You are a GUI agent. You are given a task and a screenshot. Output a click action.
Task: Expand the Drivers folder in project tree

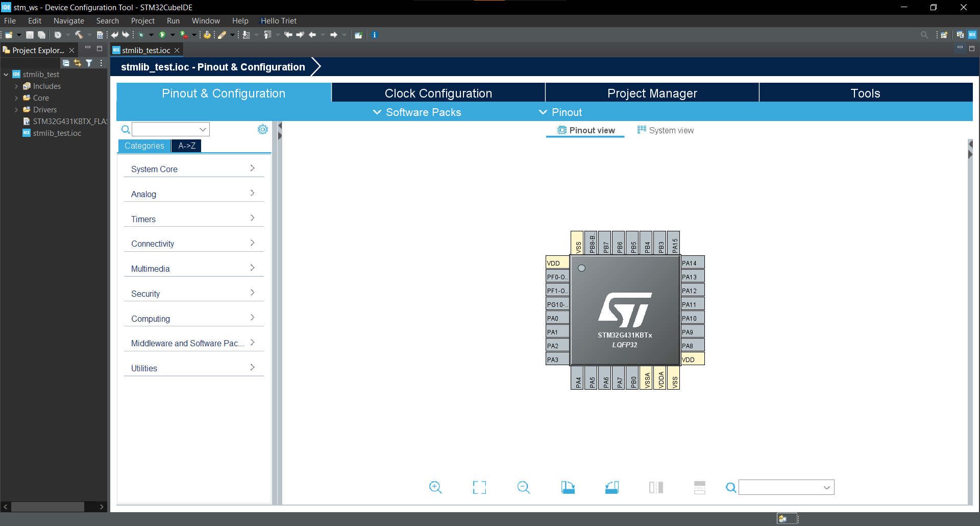[16, 110]
